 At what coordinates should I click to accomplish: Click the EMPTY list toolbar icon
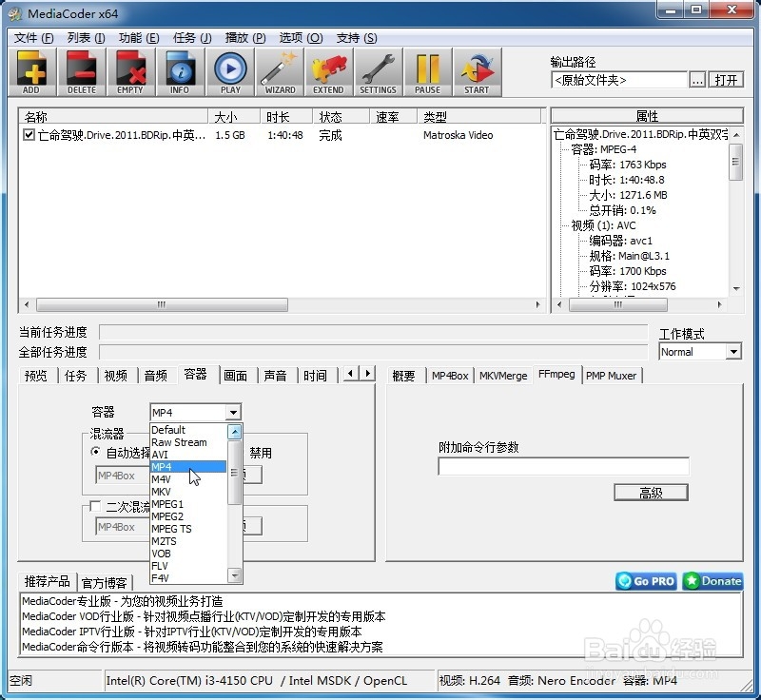(x=130, y=71)
